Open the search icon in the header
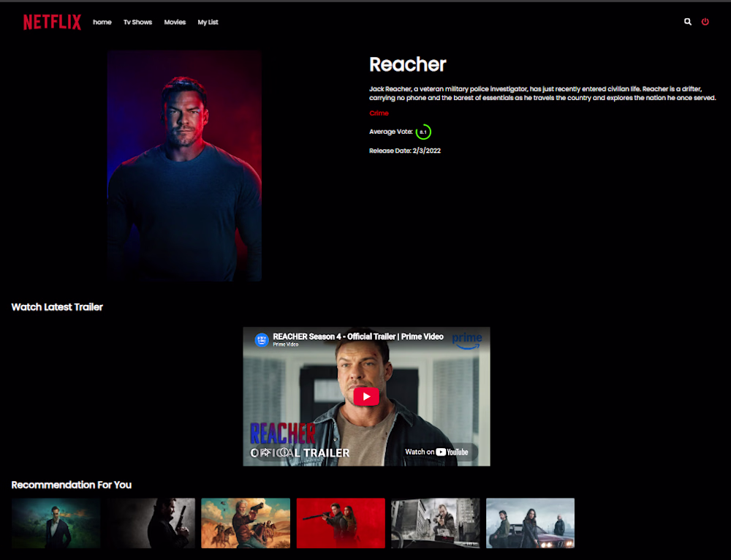731x560 pixels. click(x=688, y=21)
